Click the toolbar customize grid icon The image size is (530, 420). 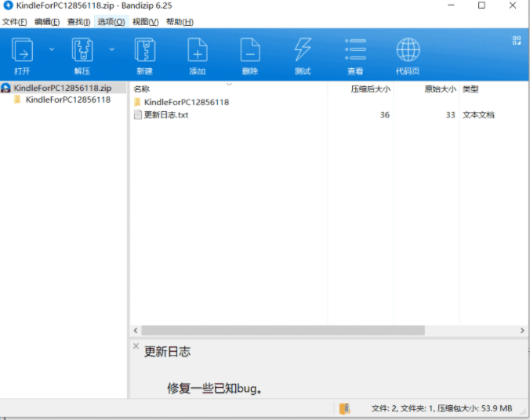[x=517, y=41]
